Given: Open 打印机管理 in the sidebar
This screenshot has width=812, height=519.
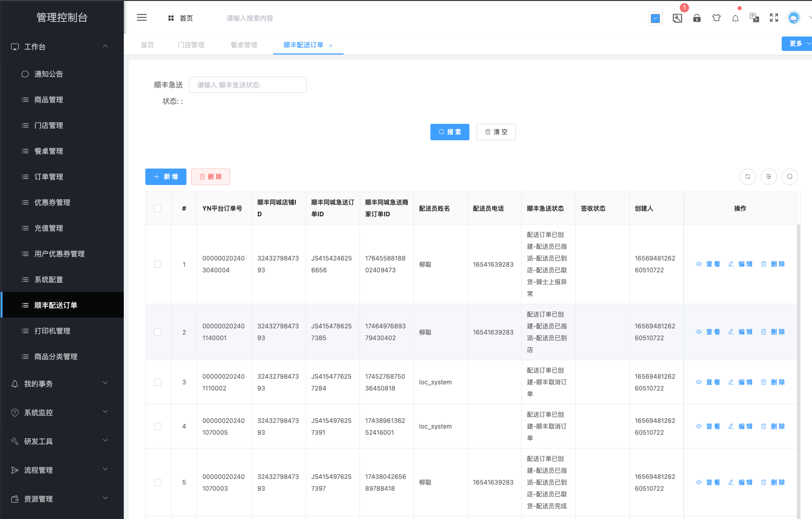Looking at the screenshot, I should click(x=62, y=331).
